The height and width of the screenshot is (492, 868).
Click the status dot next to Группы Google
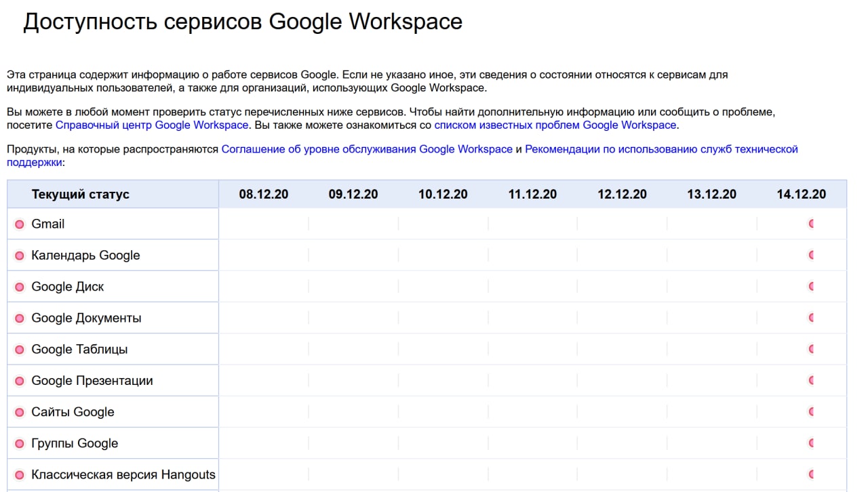[20, 444]
